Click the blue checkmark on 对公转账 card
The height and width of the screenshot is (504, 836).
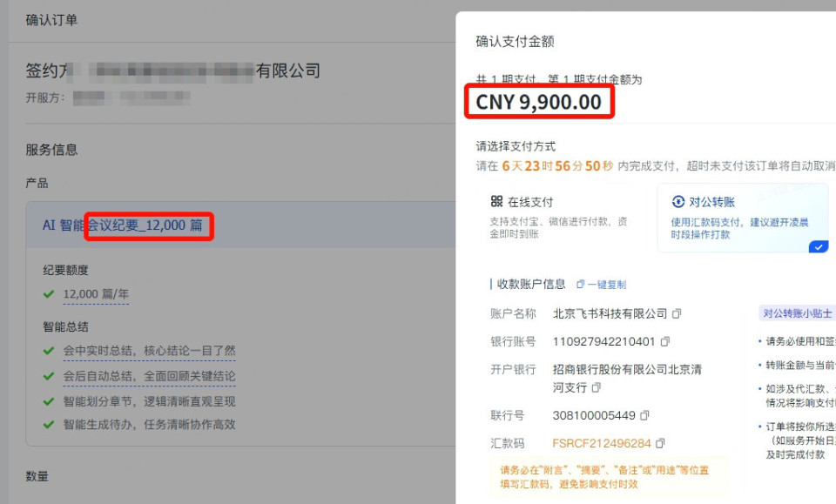[x=819, y=246]
